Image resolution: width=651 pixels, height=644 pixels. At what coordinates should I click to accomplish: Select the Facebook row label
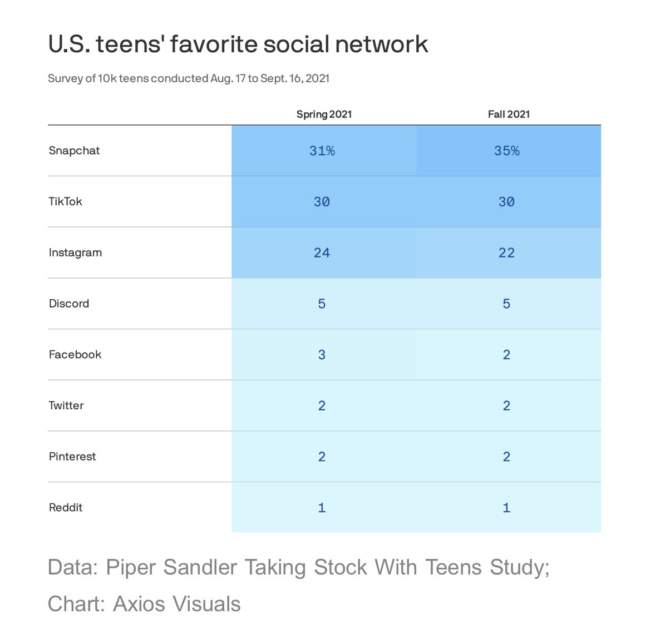(75, 355)
